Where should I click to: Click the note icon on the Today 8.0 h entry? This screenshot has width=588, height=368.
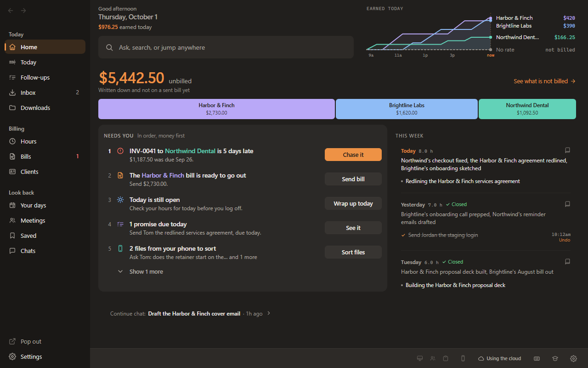pos(567,150)
